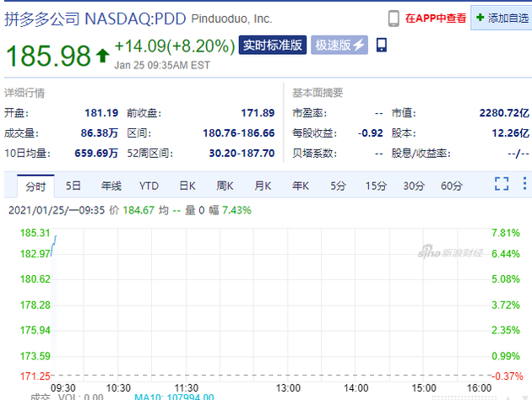Open the 60分 sixty-minute chart tab

click(451, 186)
